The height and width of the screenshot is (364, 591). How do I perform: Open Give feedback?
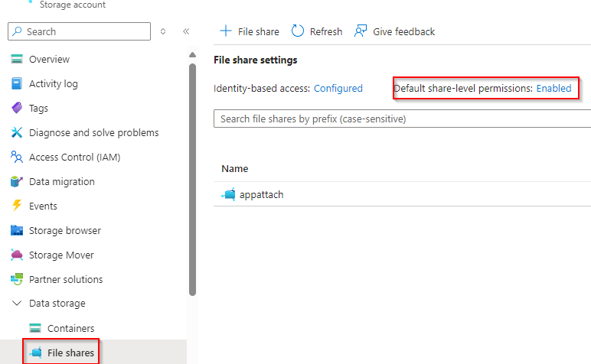pyautogui.click(x=394, y=31)
